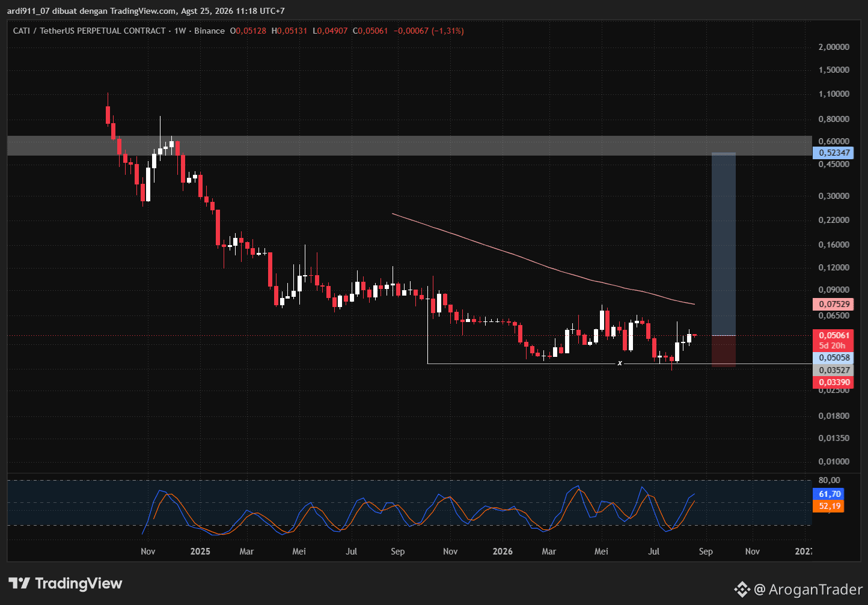The image size is (868, 605).
Task: Click the TradingView logo at the bottom
Action: coord(65,583)
